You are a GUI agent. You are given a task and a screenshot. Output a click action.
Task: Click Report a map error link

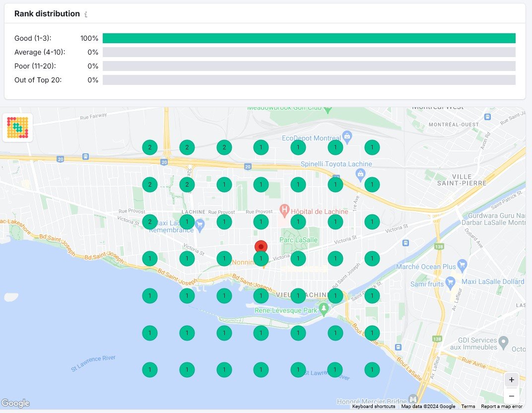coord(501,406)
